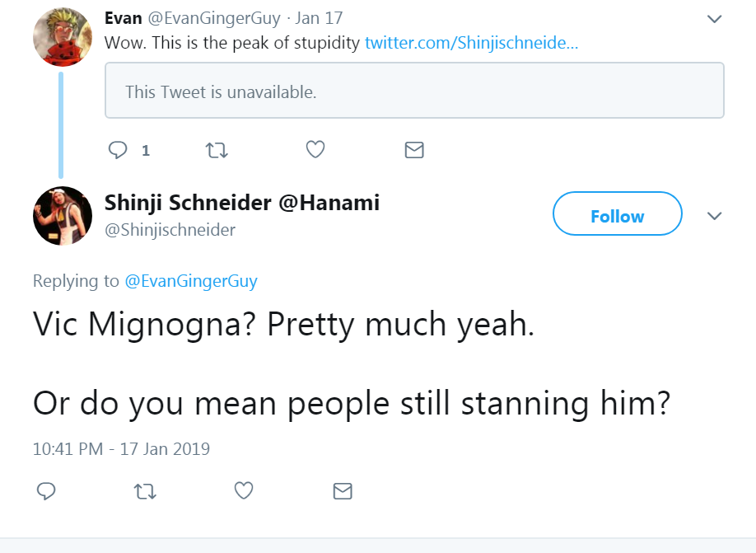
Task: Retweet Shinji Schneider's reply
Action: [x=145, y=491]
